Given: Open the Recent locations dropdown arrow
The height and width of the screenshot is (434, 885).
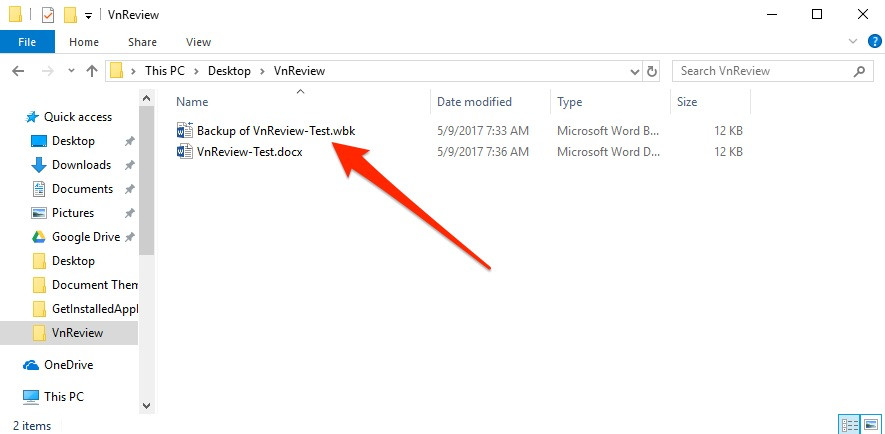Looking at the screenshot, I should click(71, 71).
